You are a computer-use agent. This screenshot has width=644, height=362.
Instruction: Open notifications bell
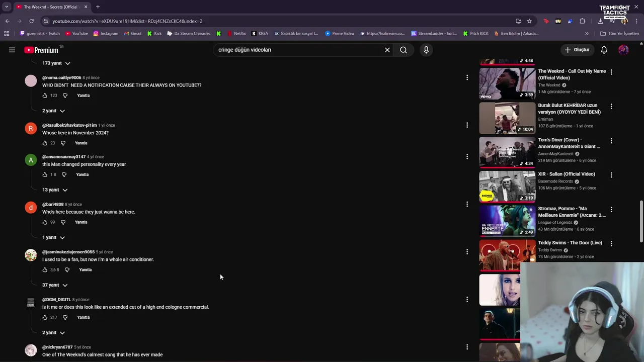pos(604,50)
